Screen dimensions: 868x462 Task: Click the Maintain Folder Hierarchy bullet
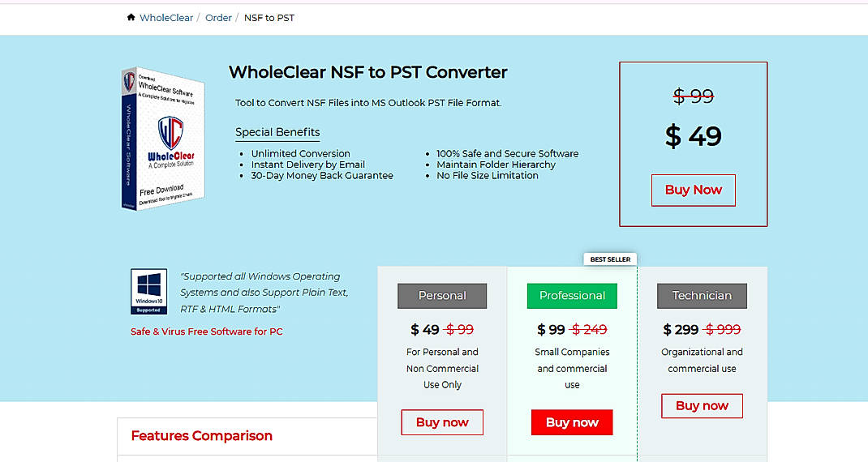(x=496, y=165)
